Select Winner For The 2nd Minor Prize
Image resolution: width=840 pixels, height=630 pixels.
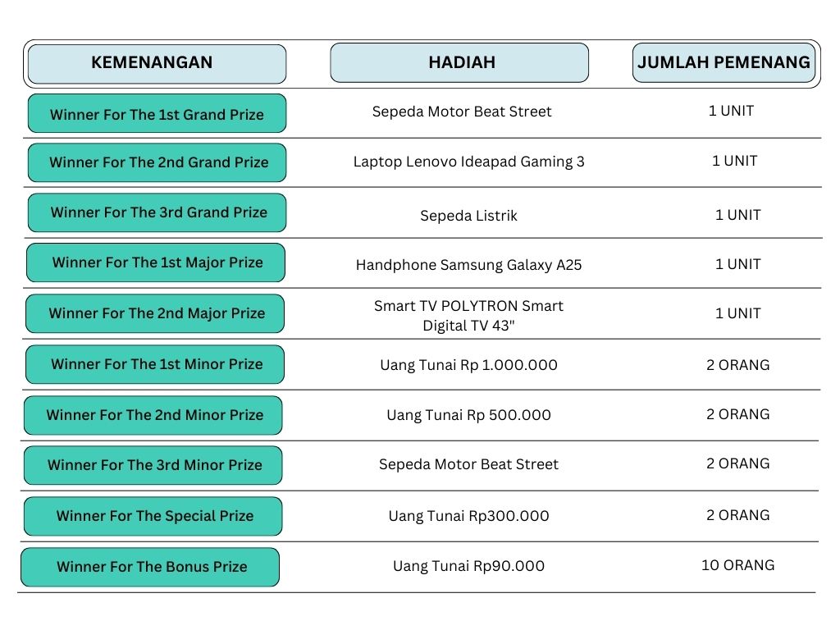click(x=153, y=415)
